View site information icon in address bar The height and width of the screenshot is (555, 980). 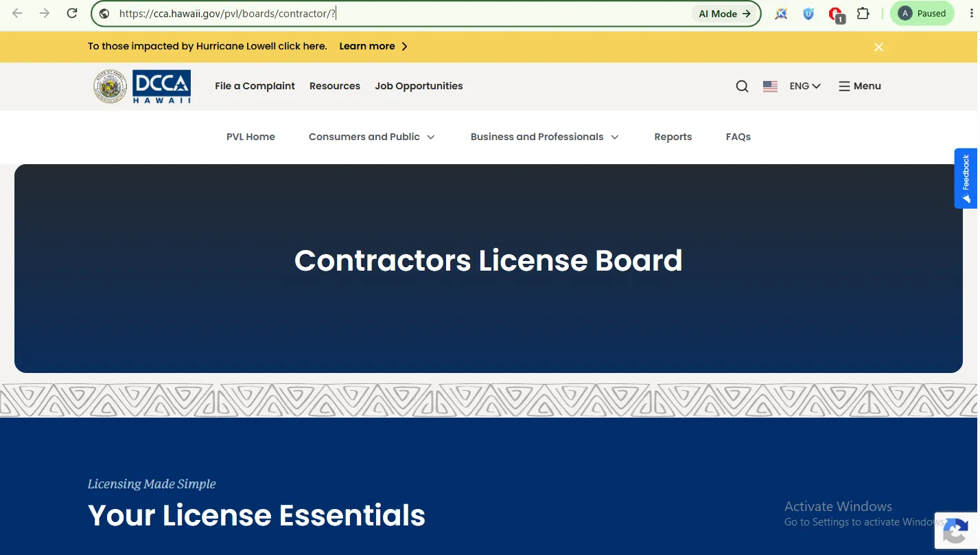click(x=104, y=14)
